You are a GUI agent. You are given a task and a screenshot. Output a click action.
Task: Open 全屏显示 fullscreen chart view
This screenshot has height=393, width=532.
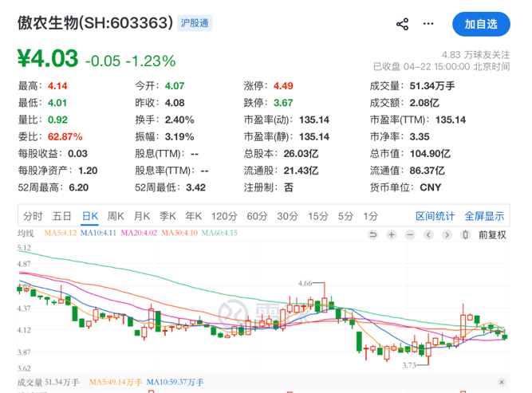[484, 216]
